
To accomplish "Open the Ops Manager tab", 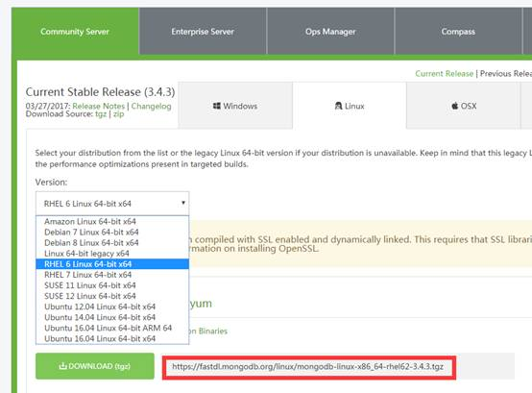I will tap(330, 31).
